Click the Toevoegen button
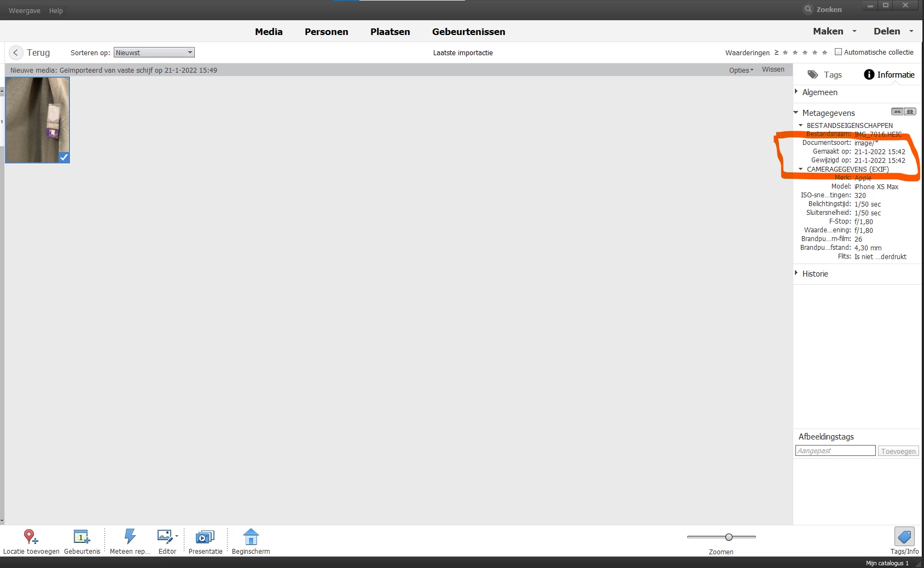Image resolution: width=924 pixels, height=568 pixels. 898,451
